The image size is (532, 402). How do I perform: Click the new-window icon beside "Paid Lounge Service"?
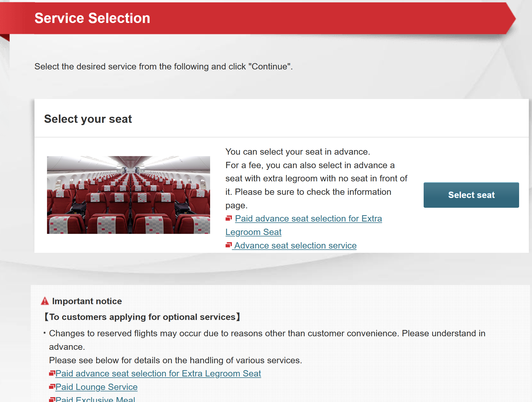52,387
